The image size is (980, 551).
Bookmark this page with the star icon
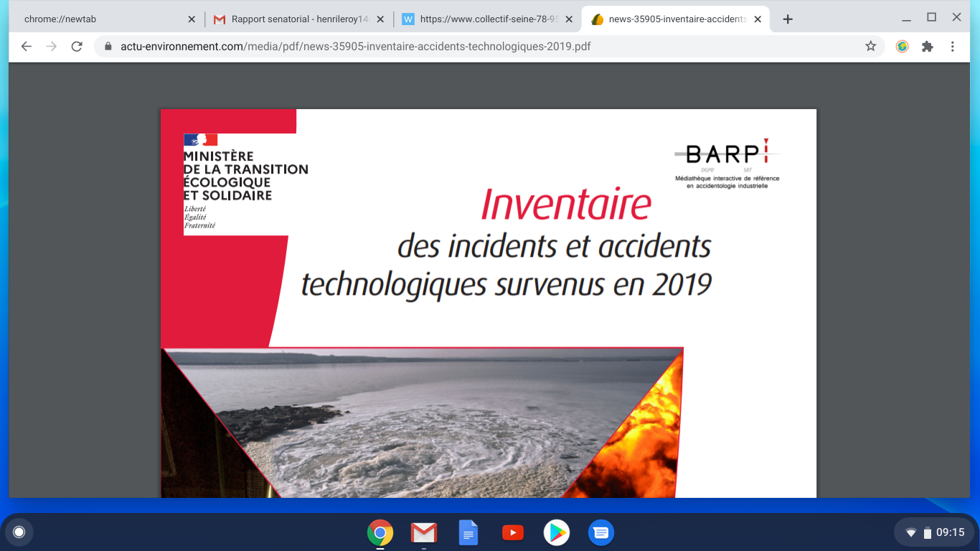point(870,47)
